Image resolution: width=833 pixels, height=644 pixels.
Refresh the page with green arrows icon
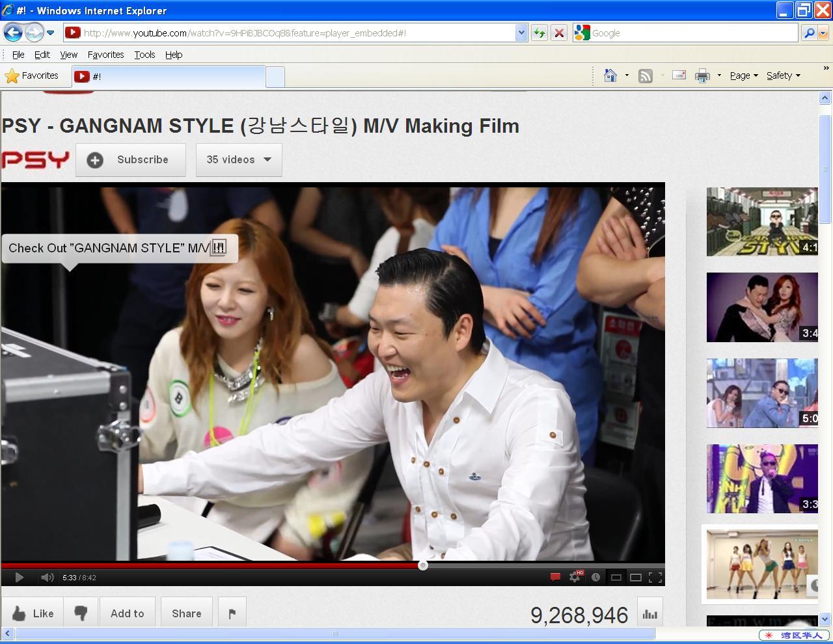point(539,33)
